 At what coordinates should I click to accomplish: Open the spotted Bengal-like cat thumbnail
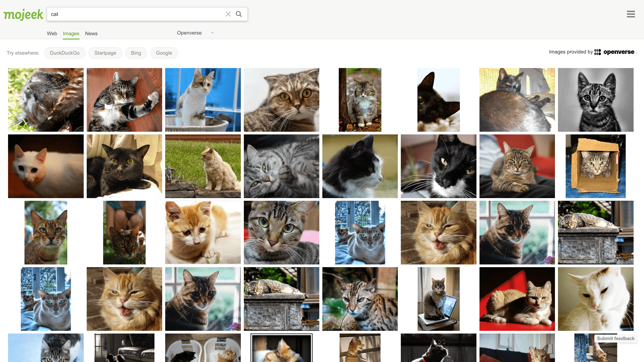pos(360,299)
